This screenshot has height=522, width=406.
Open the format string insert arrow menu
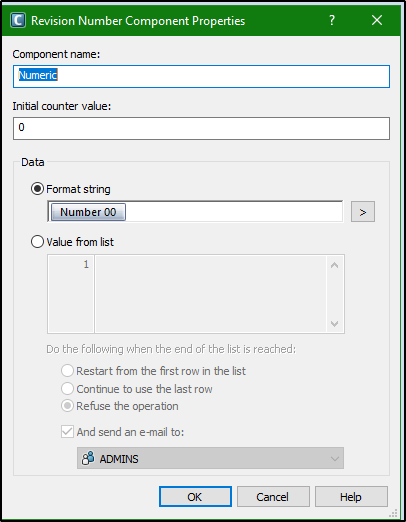pyautogui.click(x=363, y=212)
